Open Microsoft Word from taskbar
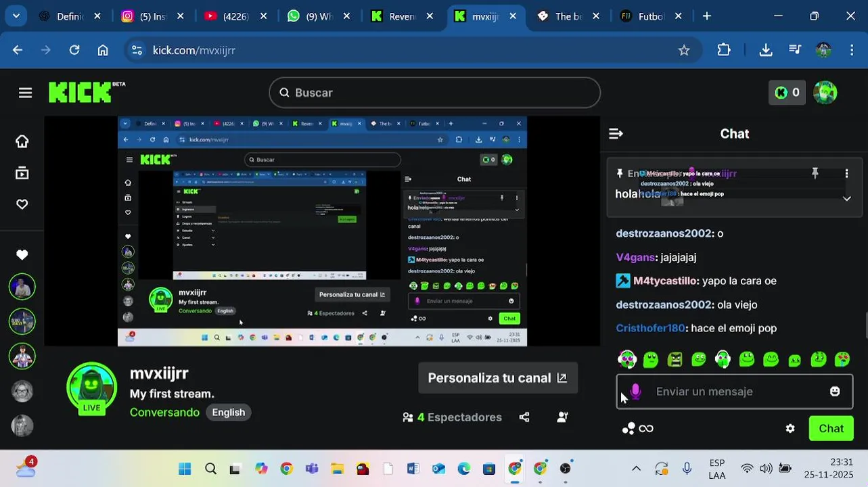Viewport: 868px width, 487px height. point(413,469)
